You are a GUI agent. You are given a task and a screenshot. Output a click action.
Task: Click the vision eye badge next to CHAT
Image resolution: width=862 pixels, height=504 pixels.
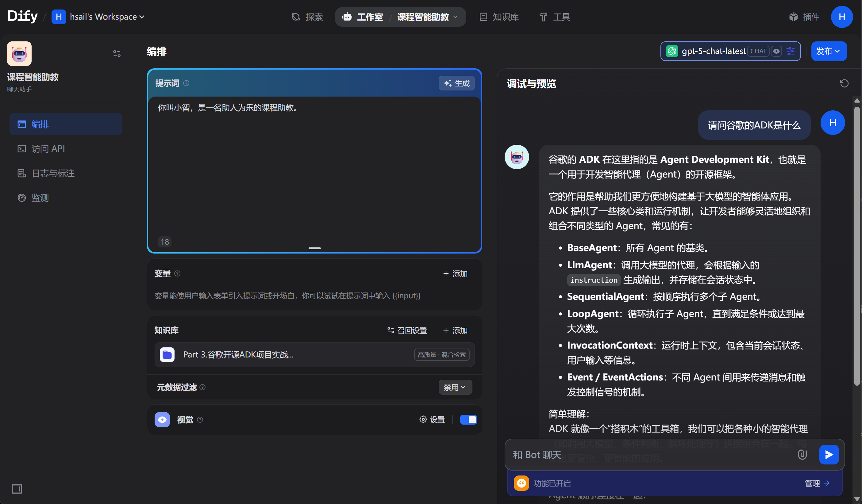pyautogui.click(x=776, y=51)
